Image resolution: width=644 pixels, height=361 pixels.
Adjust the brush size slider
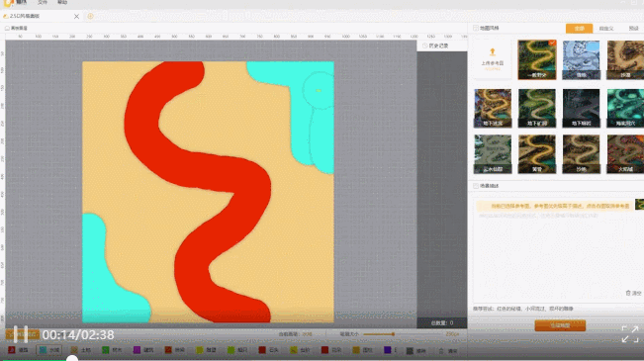pos(393,334)
